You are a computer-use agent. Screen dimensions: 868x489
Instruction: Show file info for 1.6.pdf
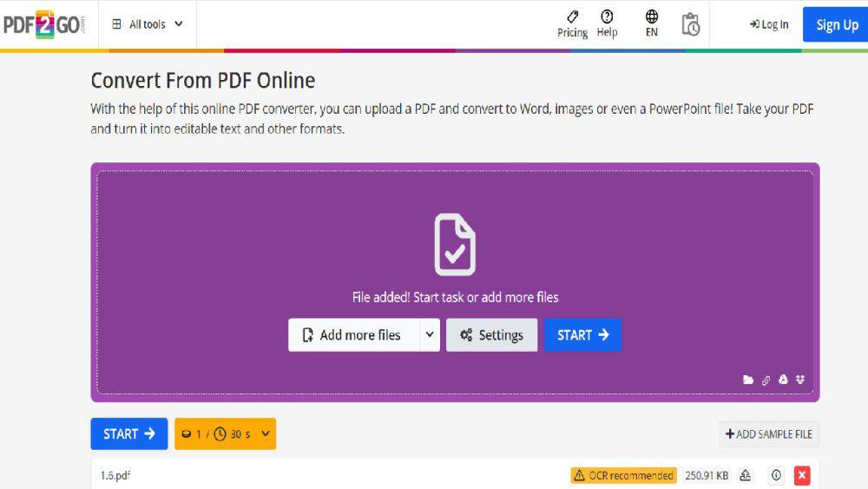pos(776,475)
